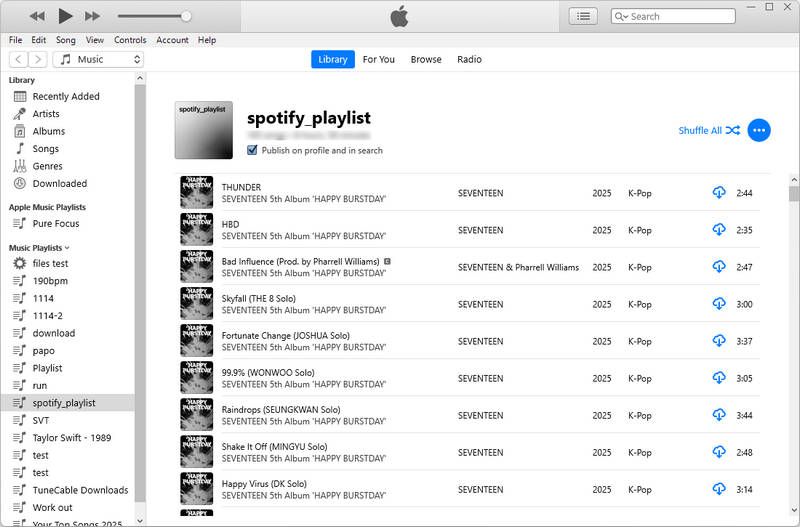Open the Edit menu
The height and width of the screenshot is (527, 800).
[38, 40]
